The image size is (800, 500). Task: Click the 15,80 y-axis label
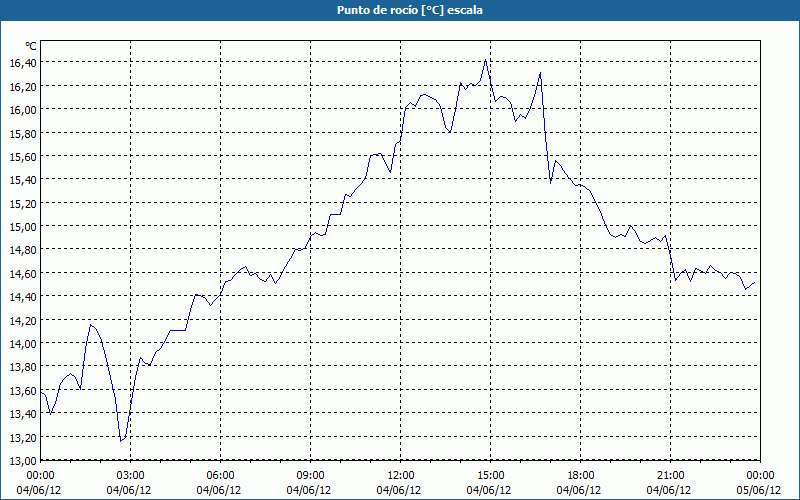(23, 133)
